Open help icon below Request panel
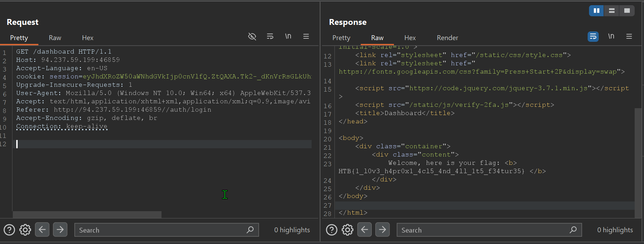Viewport: 644px width, 244px height. (9, 230)
